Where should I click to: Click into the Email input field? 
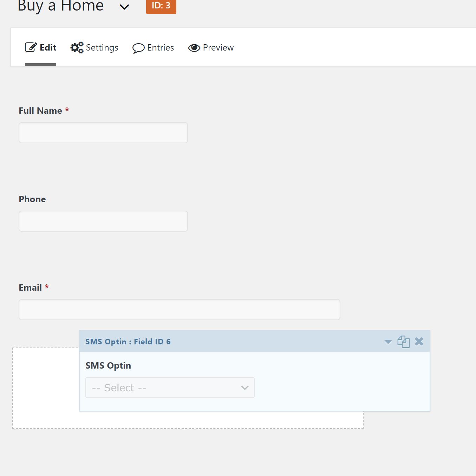point(179,310)
